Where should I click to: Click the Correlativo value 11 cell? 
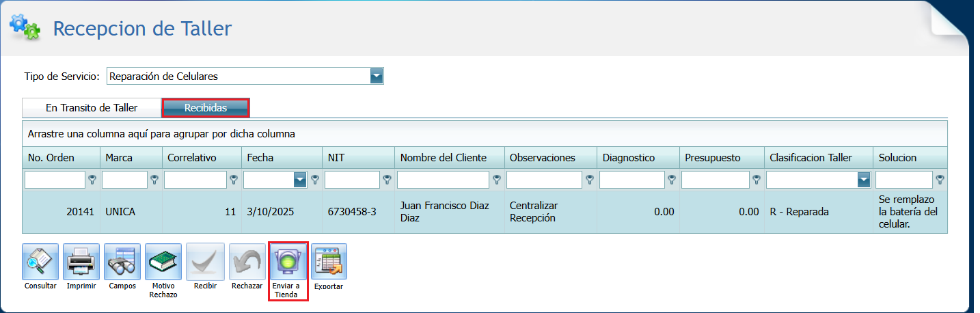point(202,212)
